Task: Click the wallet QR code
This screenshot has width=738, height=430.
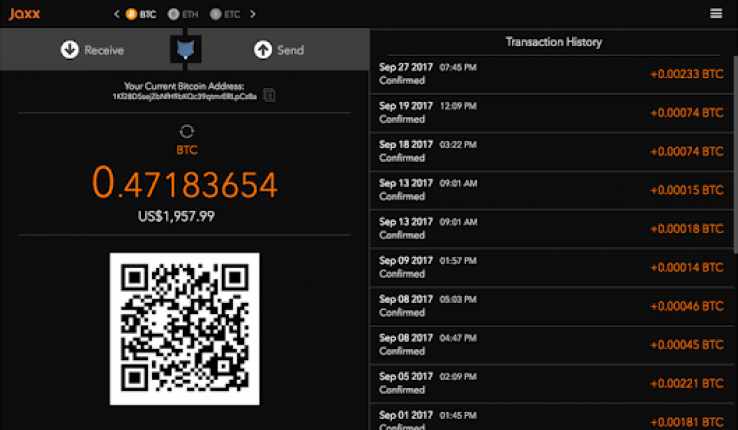Action: (184, 328)
